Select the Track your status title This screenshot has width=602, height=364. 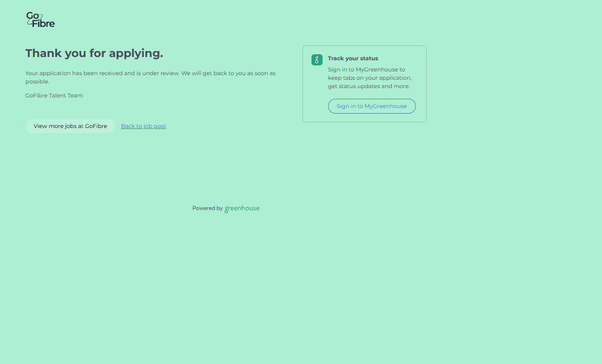[353, 58]
